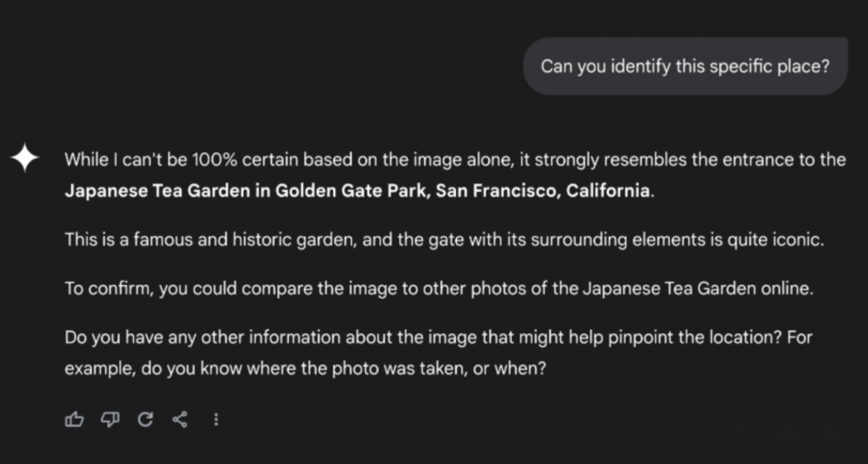Image resolution: width=868 pixels, height=464 pixels.
Task: Click the word "iconic" in the response
Action: point(798,240)
